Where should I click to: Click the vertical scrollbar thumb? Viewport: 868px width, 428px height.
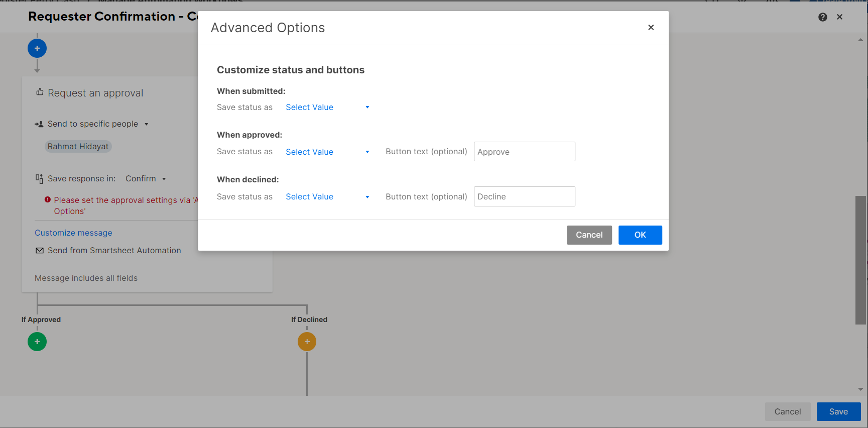coord(860,260)
